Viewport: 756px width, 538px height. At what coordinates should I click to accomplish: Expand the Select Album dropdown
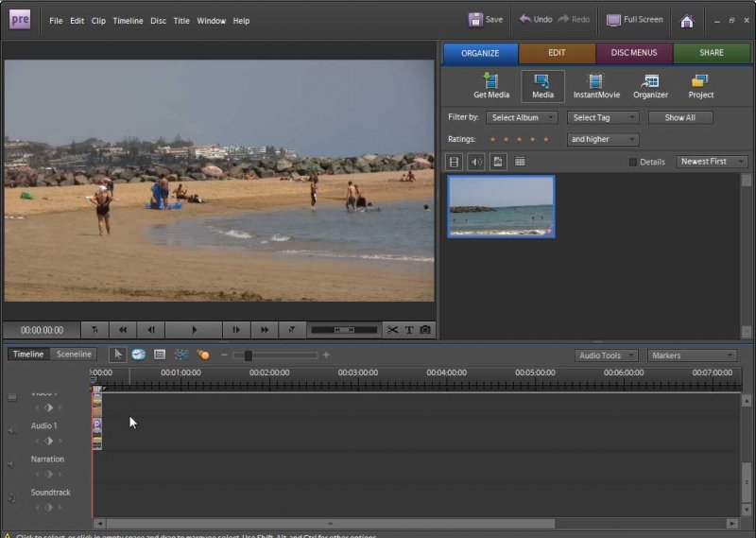[x=522, y=118]
